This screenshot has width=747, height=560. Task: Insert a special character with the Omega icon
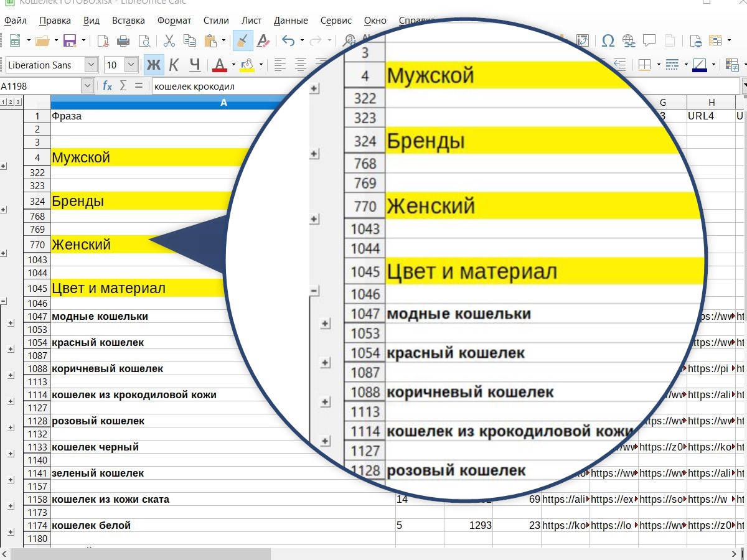pyautogui.click(x=608, y=41)
